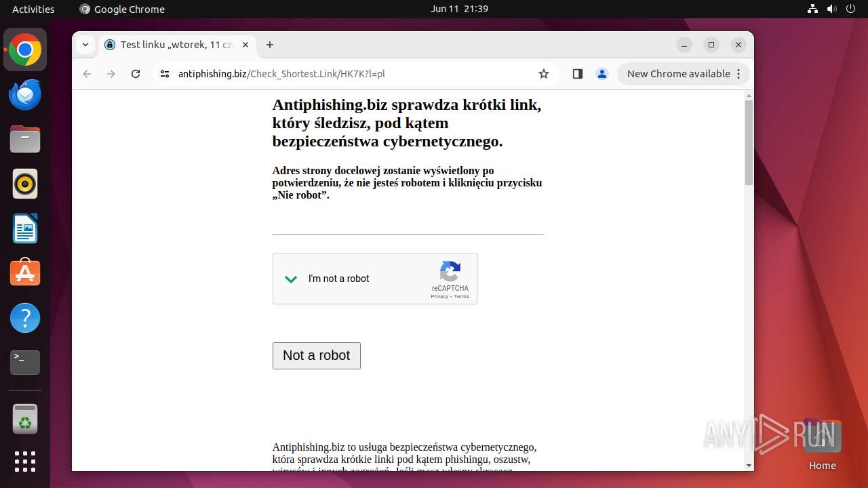Minimize the Chrome window

[x=684, y=45]
